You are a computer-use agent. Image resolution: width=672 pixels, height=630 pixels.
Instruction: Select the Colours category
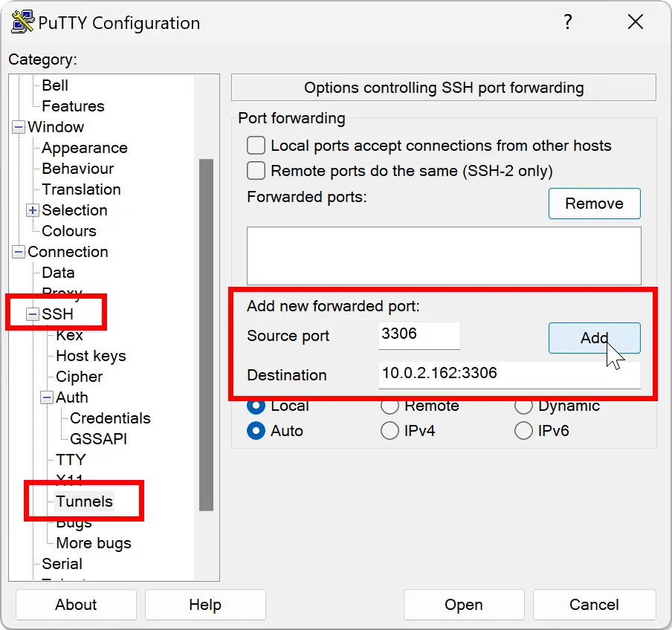[x=69, y=231]
